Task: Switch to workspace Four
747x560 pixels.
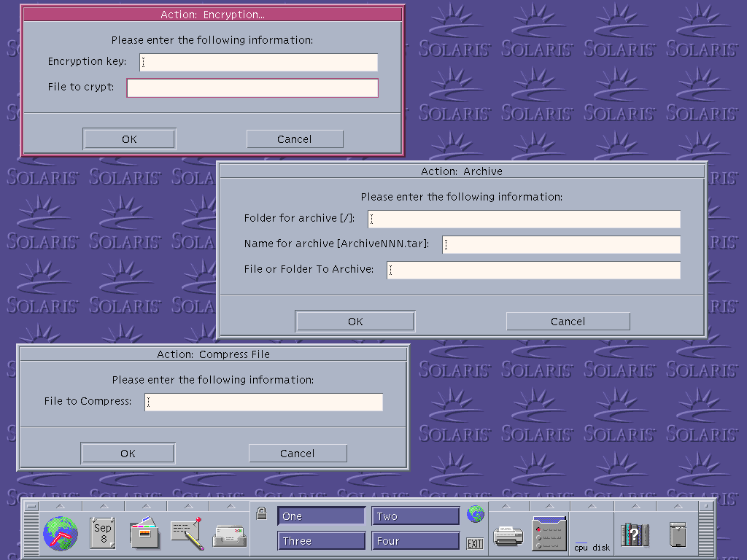Action: tap(415, 541)
